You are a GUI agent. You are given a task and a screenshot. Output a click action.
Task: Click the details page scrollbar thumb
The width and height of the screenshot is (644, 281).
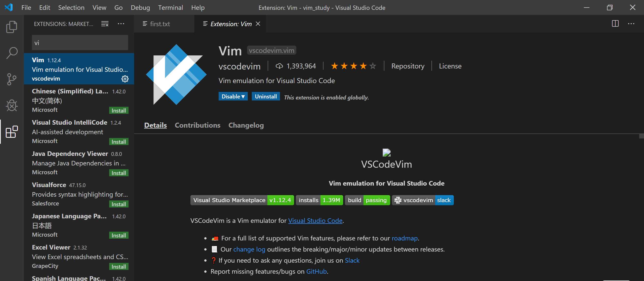point(641,136)
